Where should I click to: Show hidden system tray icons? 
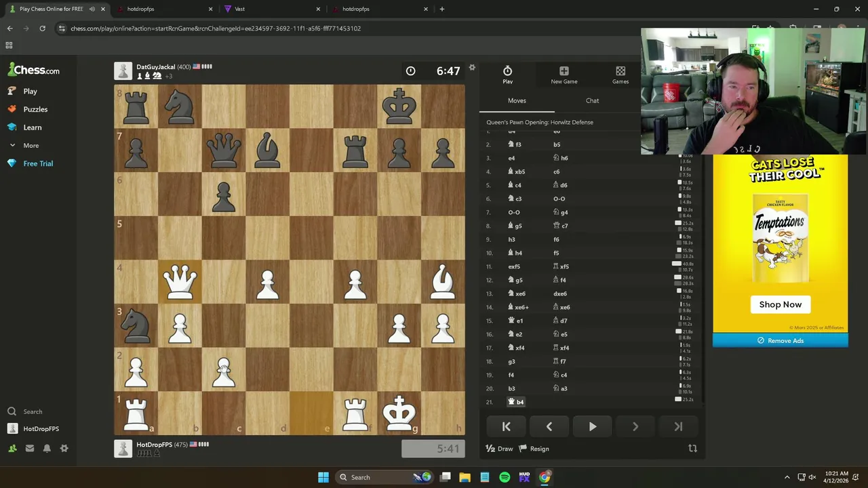(x=787, y=477)
